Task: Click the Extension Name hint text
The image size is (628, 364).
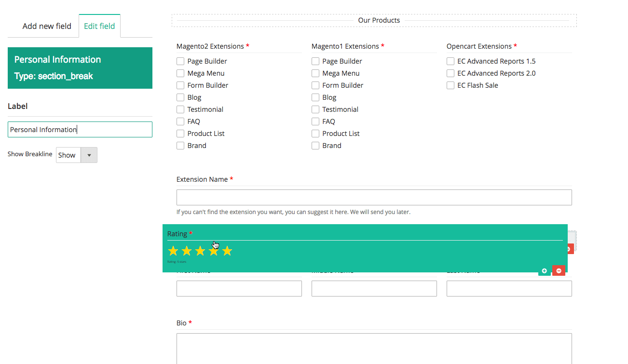Action: point(293,212)
